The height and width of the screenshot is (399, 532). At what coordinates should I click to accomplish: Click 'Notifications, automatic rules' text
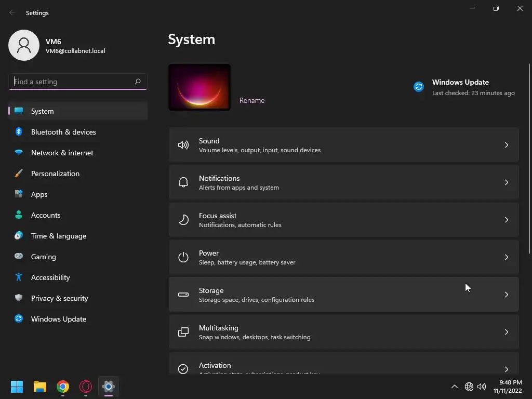pos(240,225)
